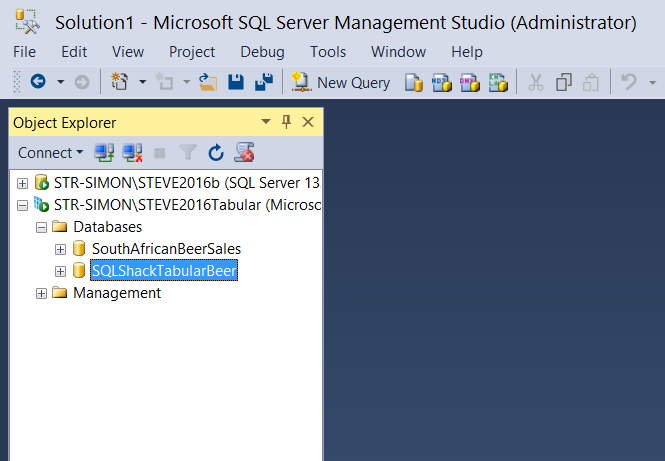Click the Database Engine Query icon
The image size is (665, 461).
coord(414,83)
